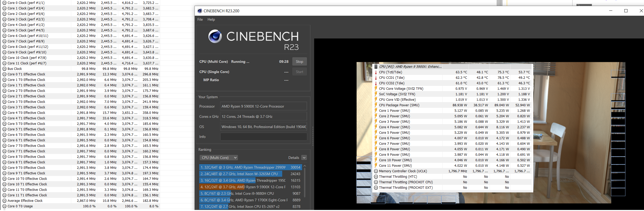Select the Threadripper 1950X ranking entry
This screenshot has width=644, height=211.
(x=251, y=180)
